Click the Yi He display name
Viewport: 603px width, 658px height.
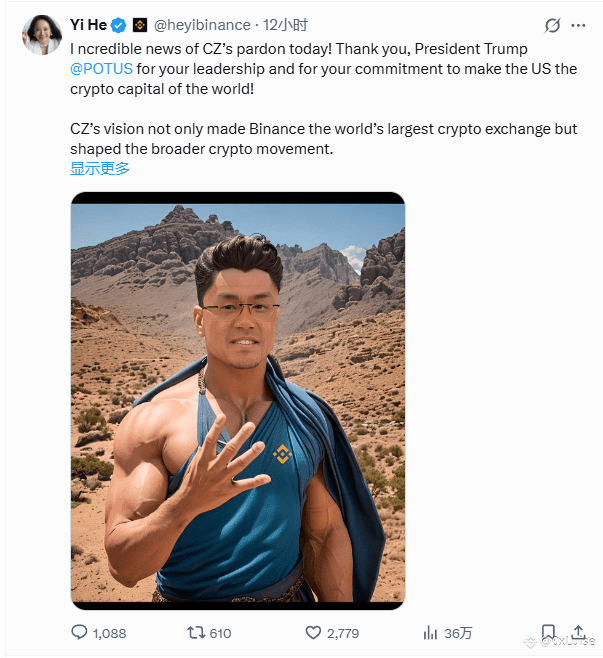88,25
